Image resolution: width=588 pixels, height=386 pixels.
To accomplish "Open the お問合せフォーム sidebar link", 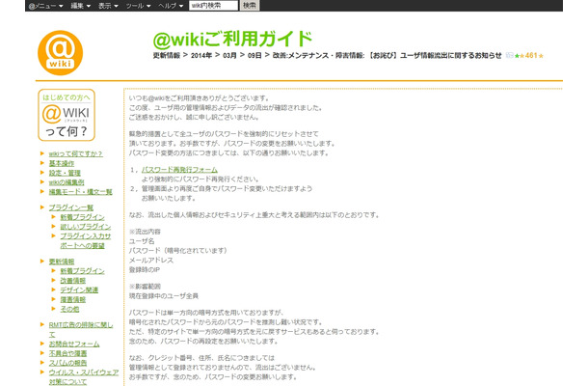I will click(x=74, y=344).
